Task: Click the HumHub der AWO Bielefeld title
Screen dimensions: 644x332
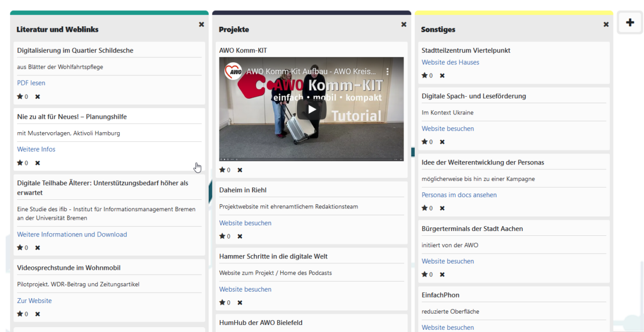Action: (261, 323)
